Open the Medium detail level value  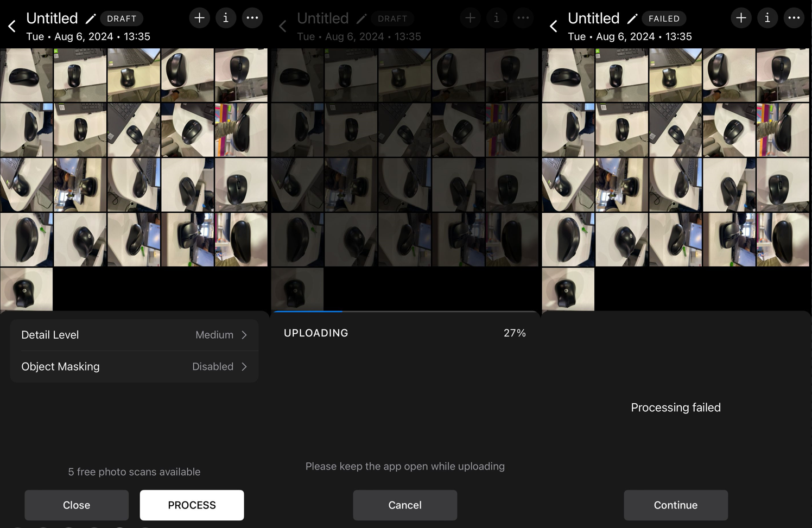pyautogui.click(x=214, y=335)
